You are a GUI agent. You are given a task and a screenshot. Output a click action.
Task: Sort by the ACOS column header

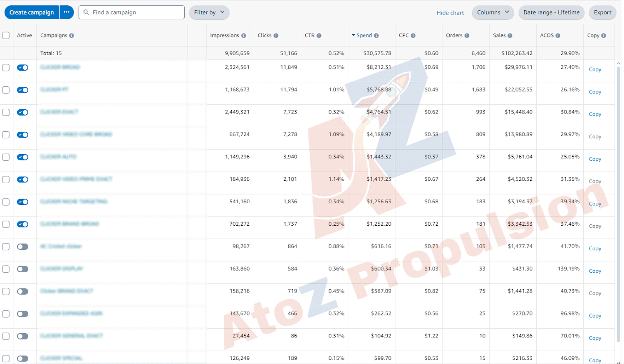[547, 35]
